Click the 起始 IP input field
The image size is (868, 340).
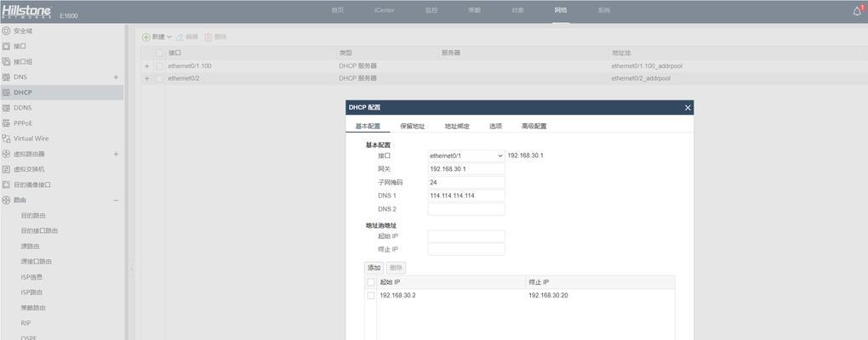tap(466, 236)
